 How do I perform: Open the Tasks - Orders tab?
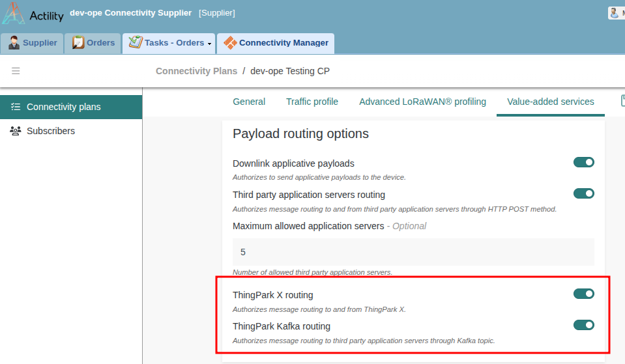pyautogui.click(x=169, y=43)
